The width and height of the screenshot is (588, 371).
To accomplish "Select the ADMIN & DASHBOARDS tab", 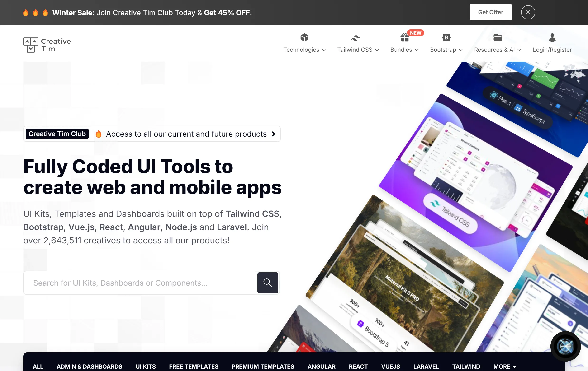I will coord(89,366).
